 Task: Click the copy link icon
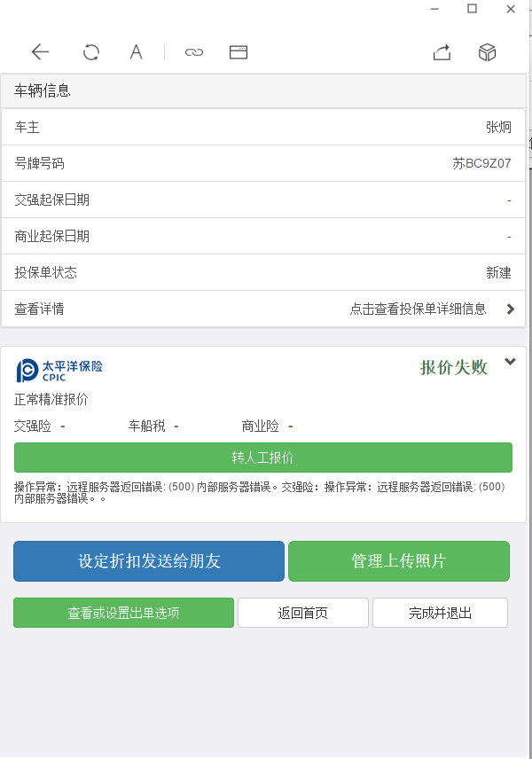(193, 52)
